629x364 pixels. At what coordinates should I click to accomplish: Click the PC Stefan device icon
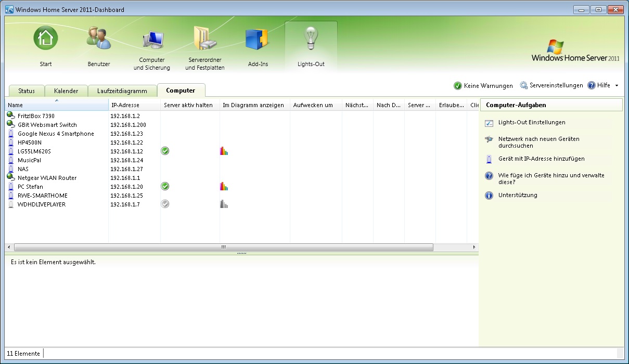(x=11, y=186)
